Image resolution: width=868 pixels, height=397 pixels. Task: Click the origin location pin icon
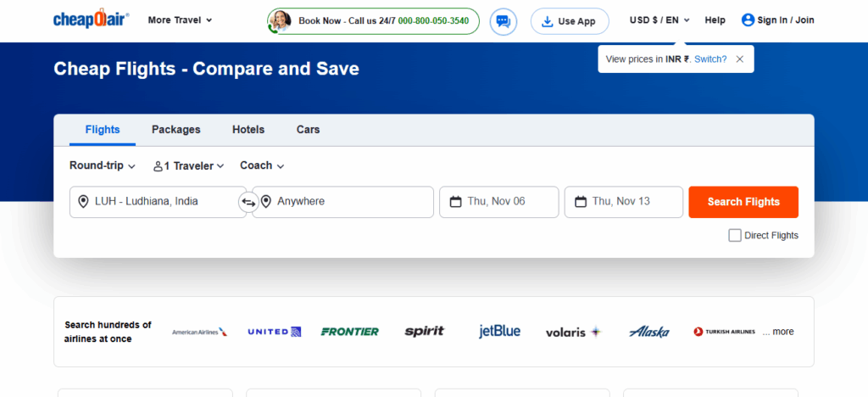(83, 202)
